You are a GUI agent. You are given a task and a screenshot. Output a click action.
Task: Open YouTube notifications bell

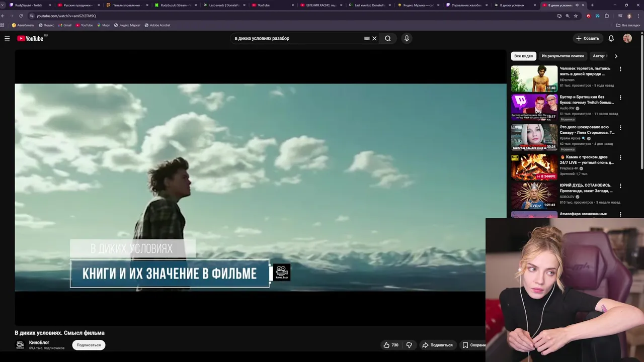611,38
